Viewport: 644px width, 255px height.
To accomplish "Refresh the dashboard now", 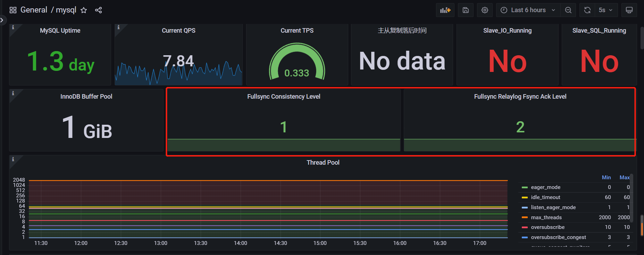I will pyautogui.click(x=587, y=10).
